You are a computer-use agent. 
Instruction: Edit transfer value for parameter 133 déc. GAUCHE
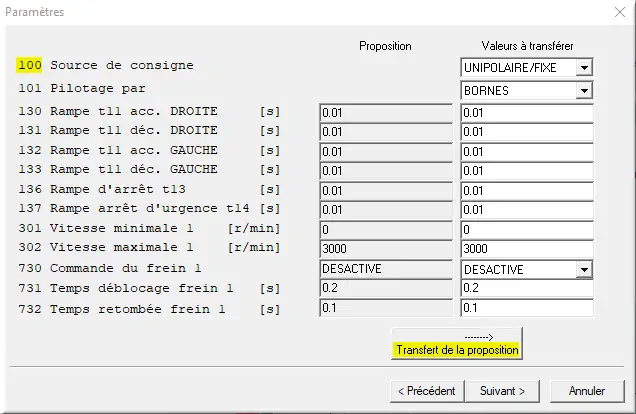[x=527, y=171]
